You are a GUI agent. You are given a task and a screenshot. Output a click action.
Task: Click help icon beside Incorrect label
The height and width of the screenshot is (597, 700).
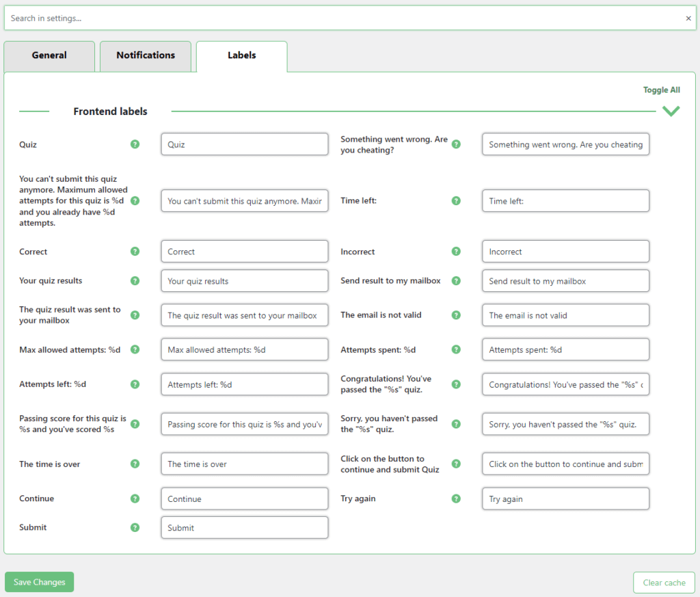pos(456,252)
